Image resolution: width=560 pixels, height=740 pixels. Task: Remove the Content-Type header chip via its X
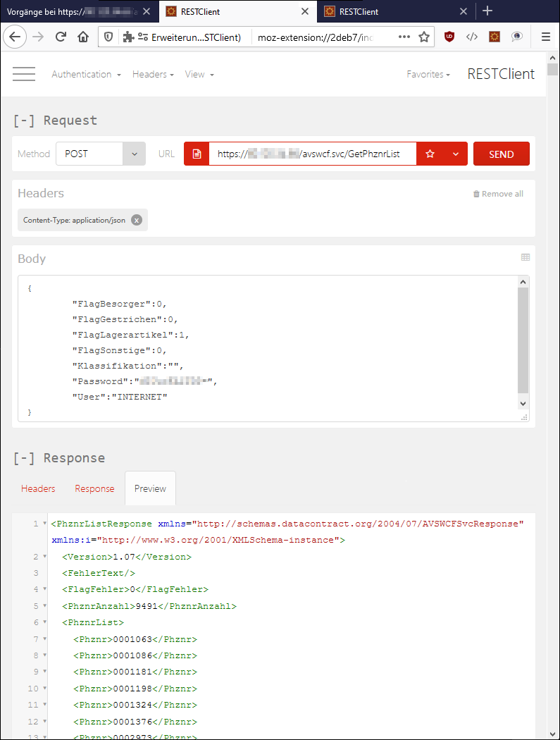[x=137, y=219]
